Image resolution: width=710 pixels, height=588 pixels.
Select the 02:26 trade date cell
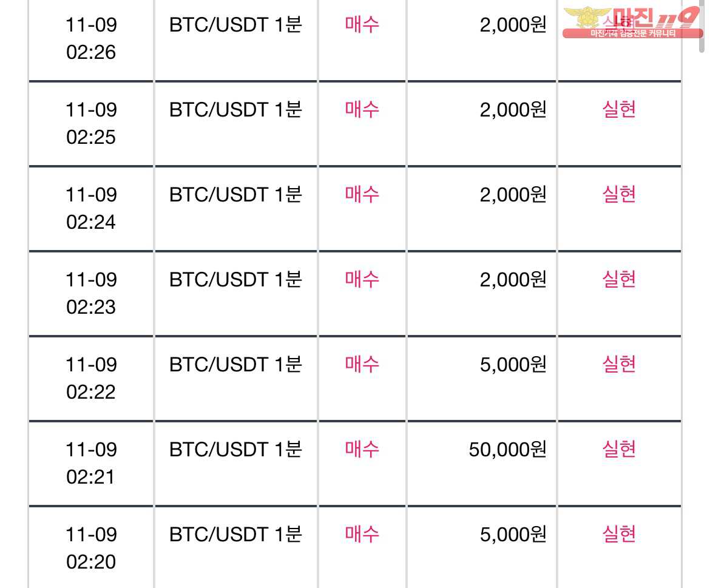(x=91, y=38)
